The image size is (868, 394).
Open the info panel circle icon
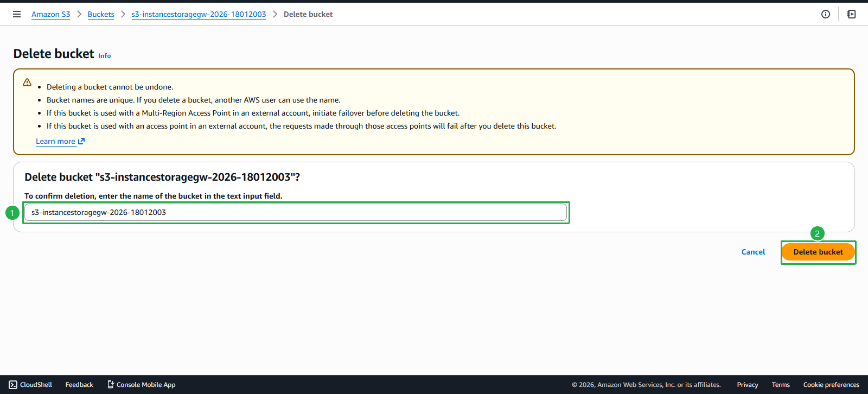(x=826, y=14)
